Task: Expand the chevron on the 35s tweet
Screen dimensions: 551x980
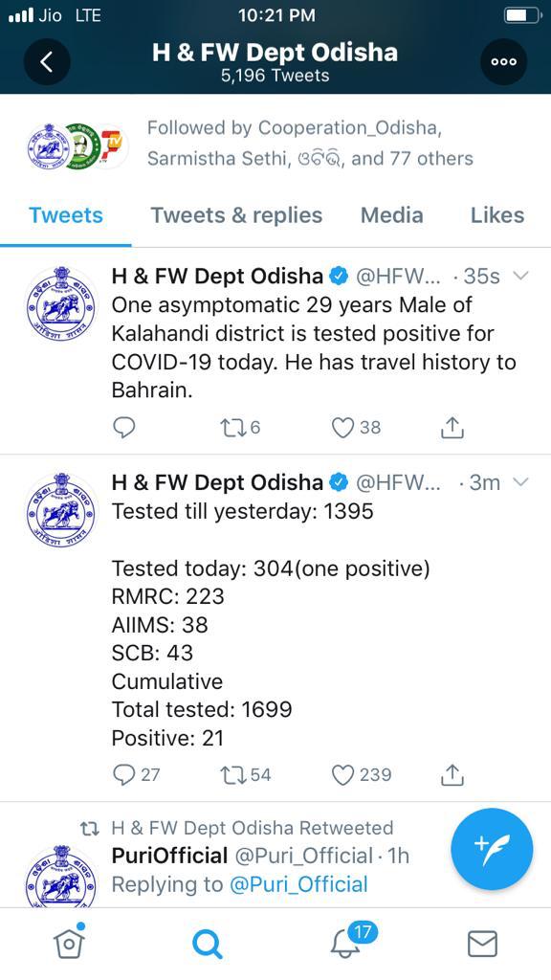Action: click(x=520, y=276)
